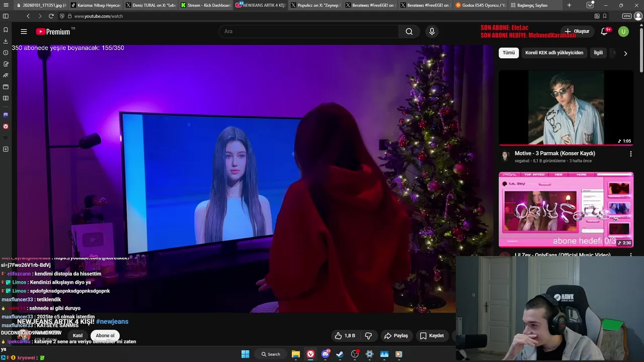
Task: Switch to Godox ES45 Oyuncu tab
Action: pyautogui.click(x=480, y=5)
